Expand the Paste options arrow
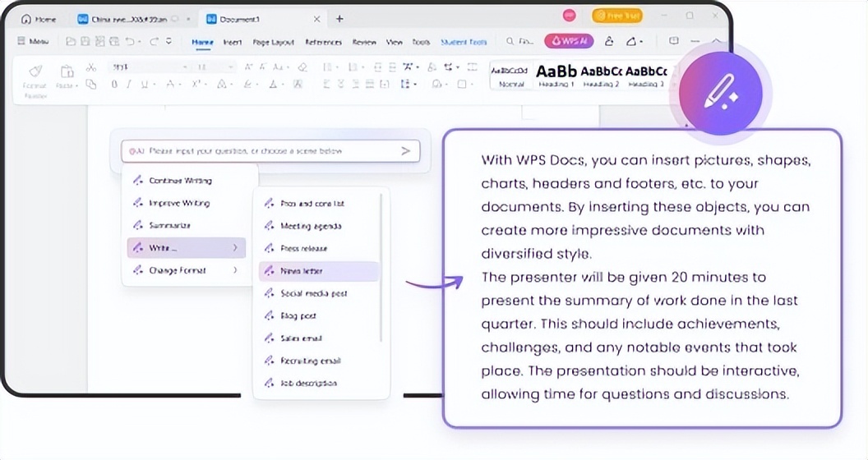Screen dimensions: 868x460 click(x=76, y=85)
